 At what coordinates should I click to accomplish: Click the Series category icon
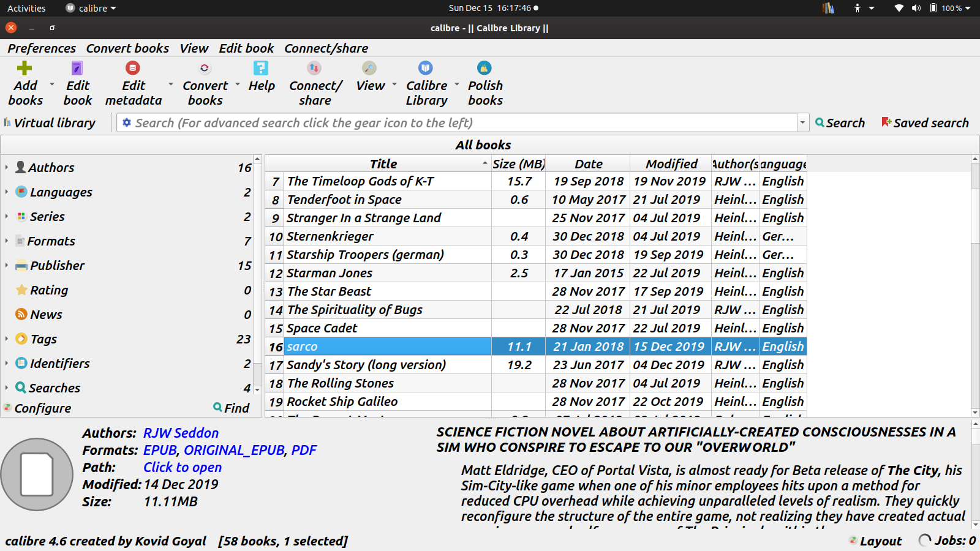click(21, 216)
